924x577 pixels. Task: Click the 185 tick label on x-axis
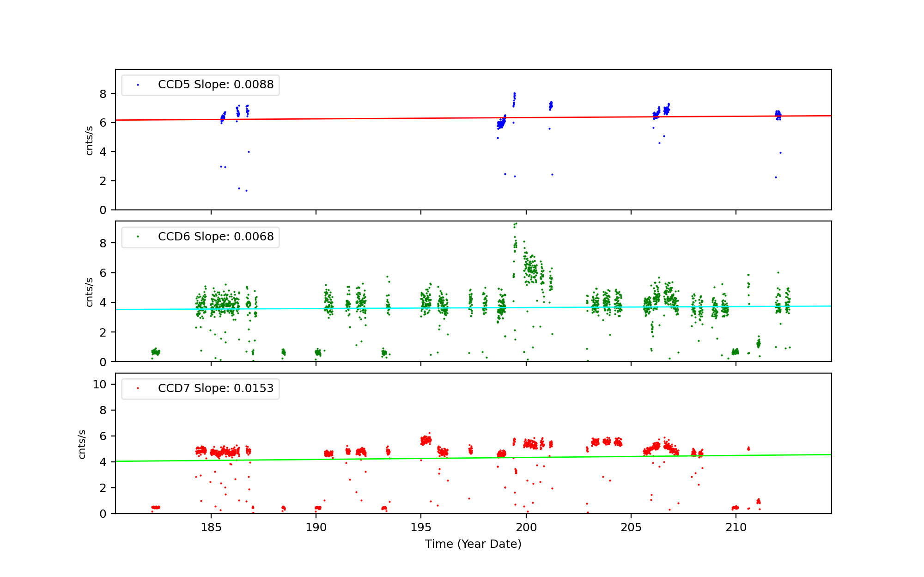211,528
